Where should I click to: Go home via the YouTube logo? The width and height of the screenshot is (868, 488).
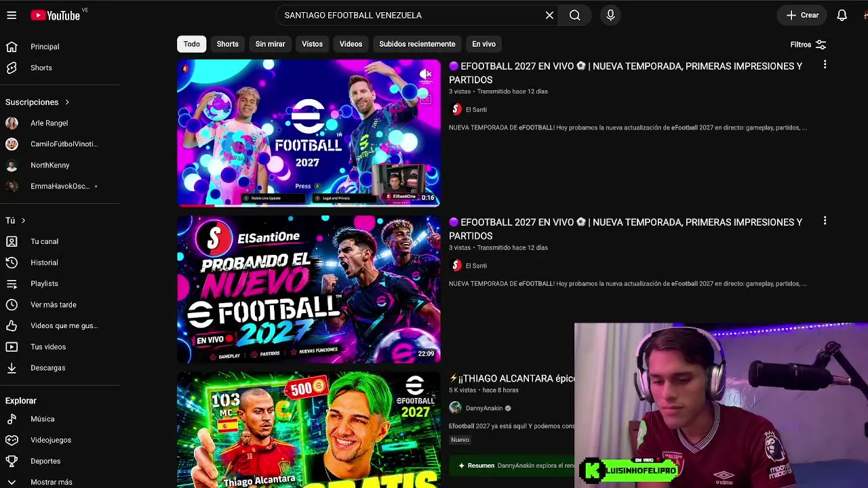(x=56, y=15)
